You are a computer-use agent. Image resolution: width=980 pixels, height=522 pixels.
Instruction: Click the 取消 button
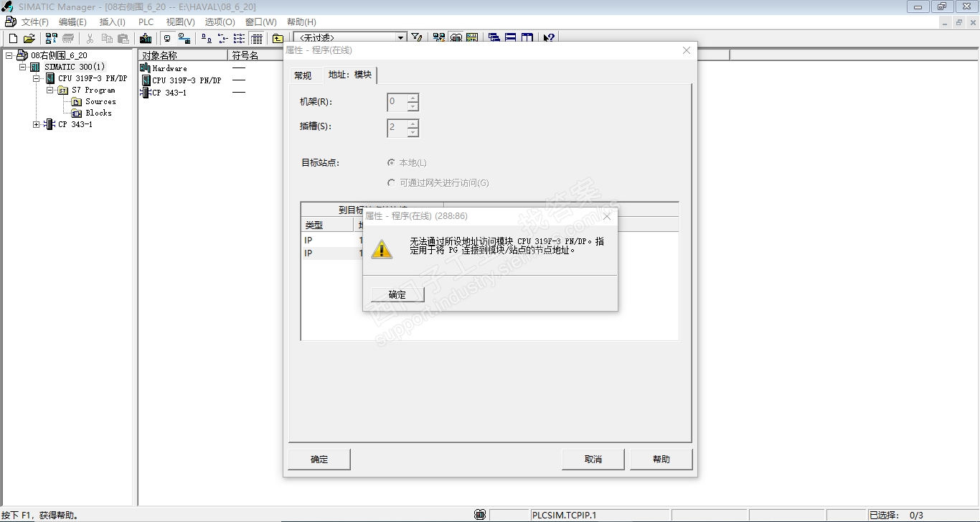pyautogui.click(x=593, y=460)
